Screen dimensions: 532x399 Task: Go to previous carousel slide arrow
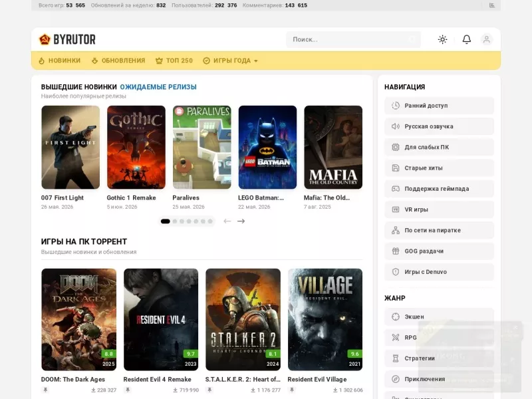click(x=227, y=221)
